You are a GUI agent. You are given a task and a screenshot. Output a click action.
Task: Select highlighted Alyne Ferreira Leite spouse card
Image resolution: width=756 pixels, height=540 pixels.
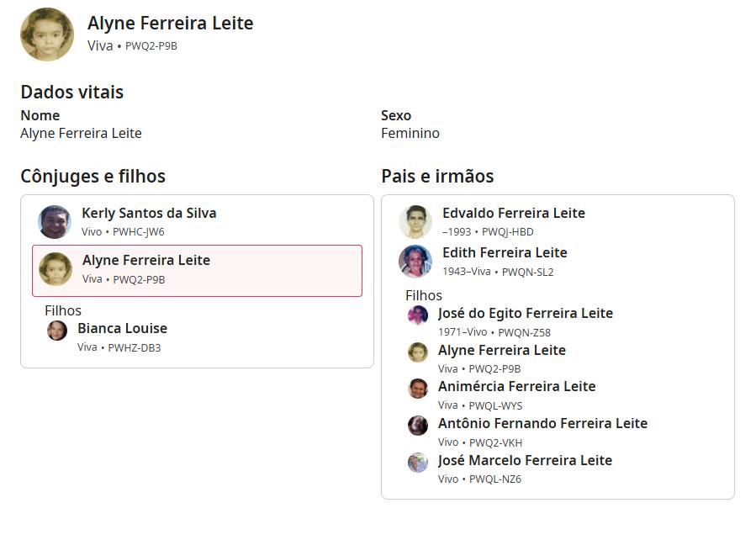197,270
